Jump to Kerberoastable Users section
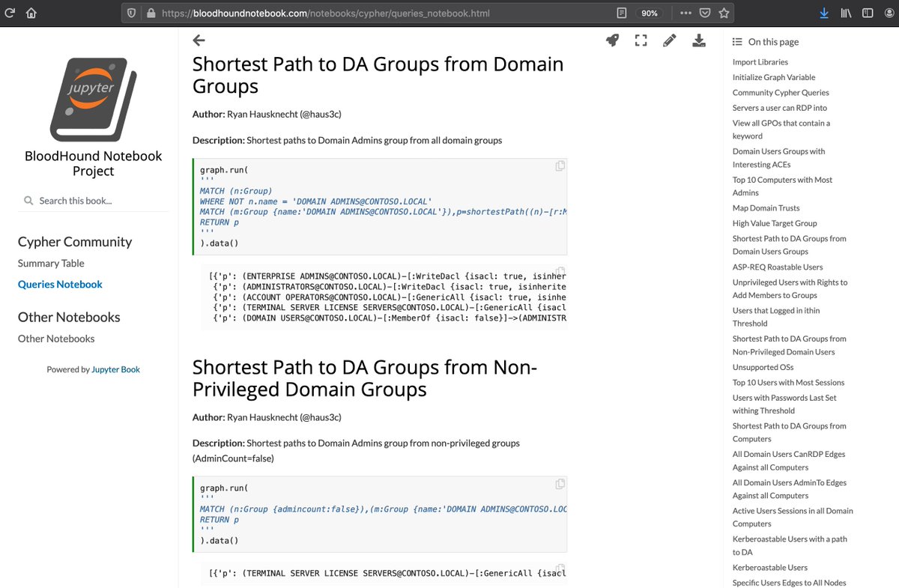Viewport: 899px width, 588px height. (x=770, y=568)
